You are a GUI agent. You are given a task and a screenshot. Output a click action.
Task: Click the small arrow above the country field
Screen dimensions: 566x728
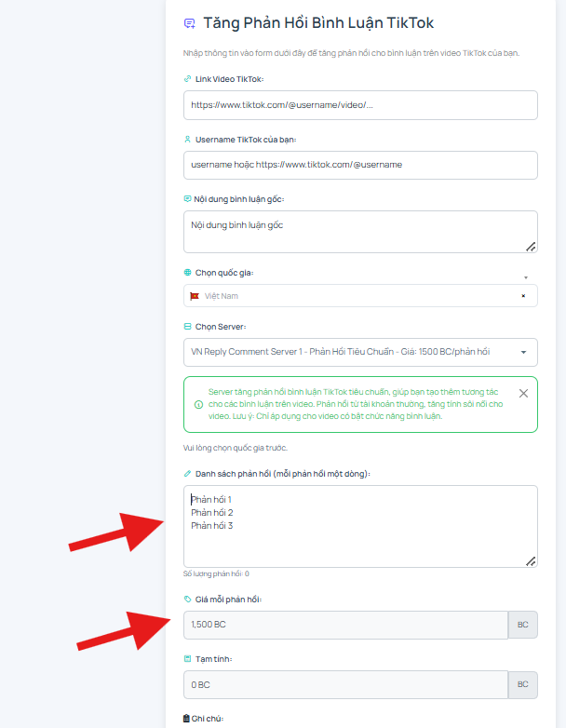pyautogui.click(x=526, y=277)
